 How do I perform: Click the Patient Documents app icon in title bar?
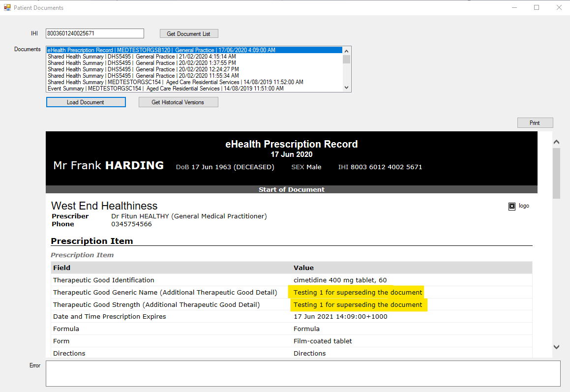pyautogui.click(x=7, y=8)
